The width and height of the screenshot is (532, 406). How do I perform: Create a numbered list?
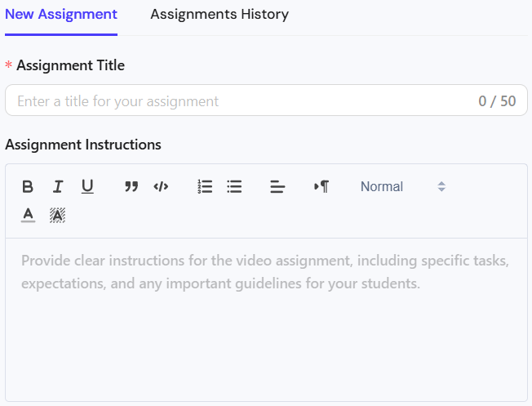(205, 186)
